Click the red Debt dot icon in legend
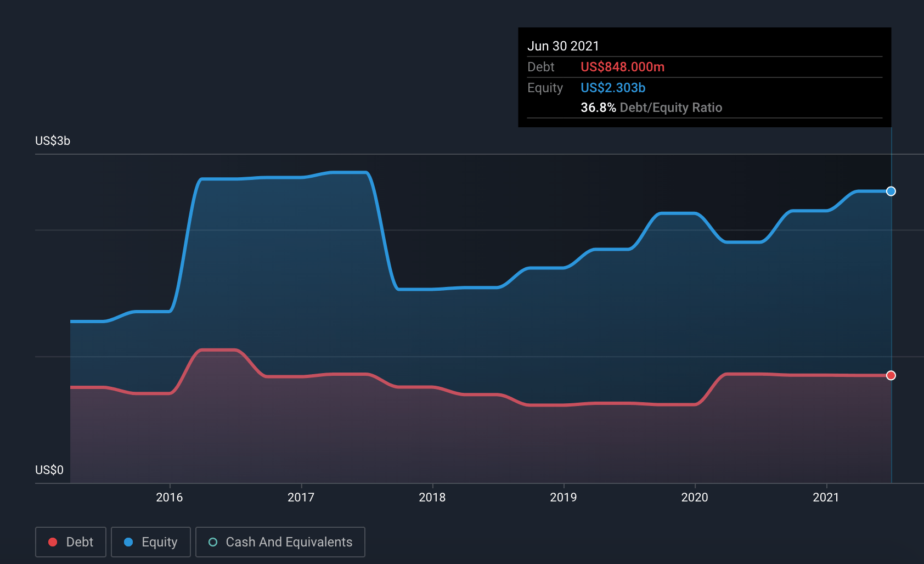This screenshot has width=924, height=564. click(53, 542)
